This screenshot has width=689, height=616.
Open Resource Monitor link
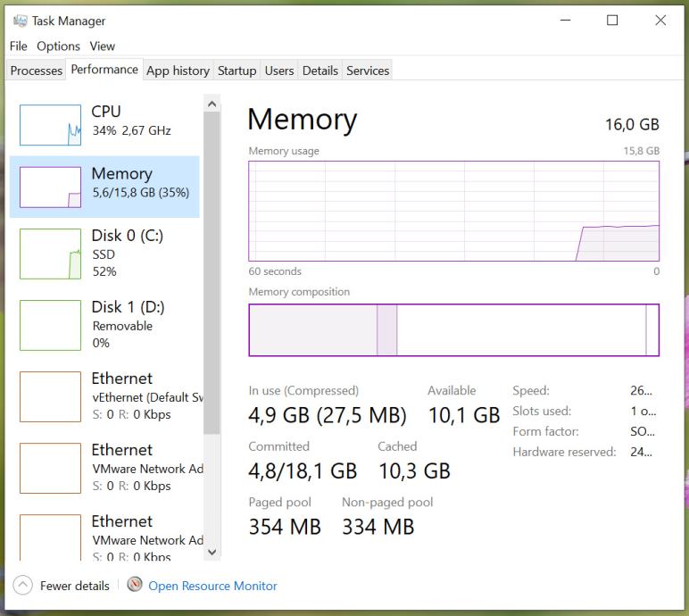212,587
